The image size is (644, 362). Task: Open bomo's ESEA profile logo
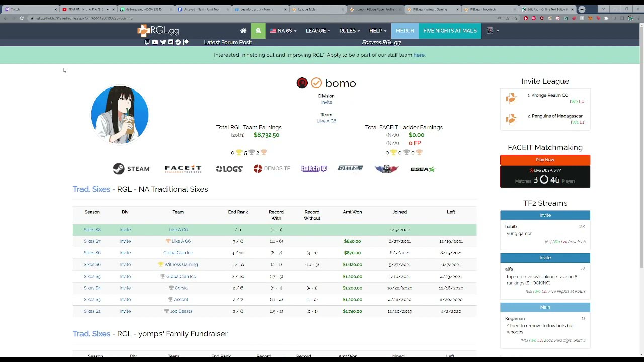(x=423, y=169)
